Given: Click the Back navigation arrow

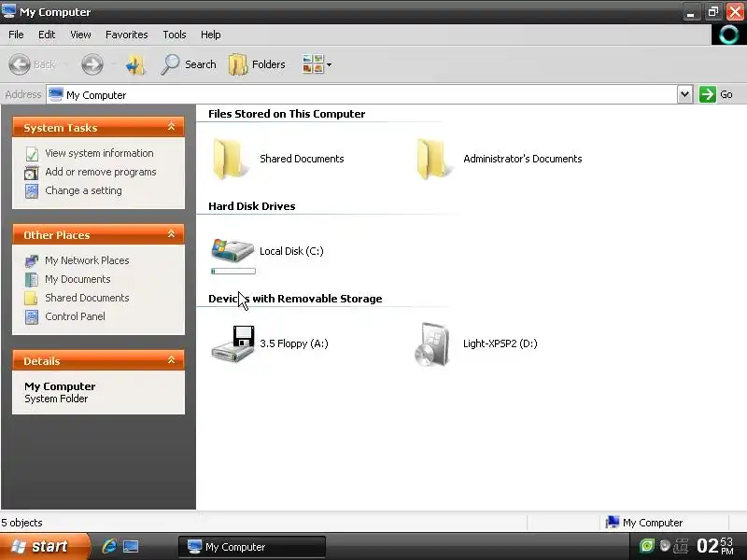Looking at the screenshot, I should 20,64.
